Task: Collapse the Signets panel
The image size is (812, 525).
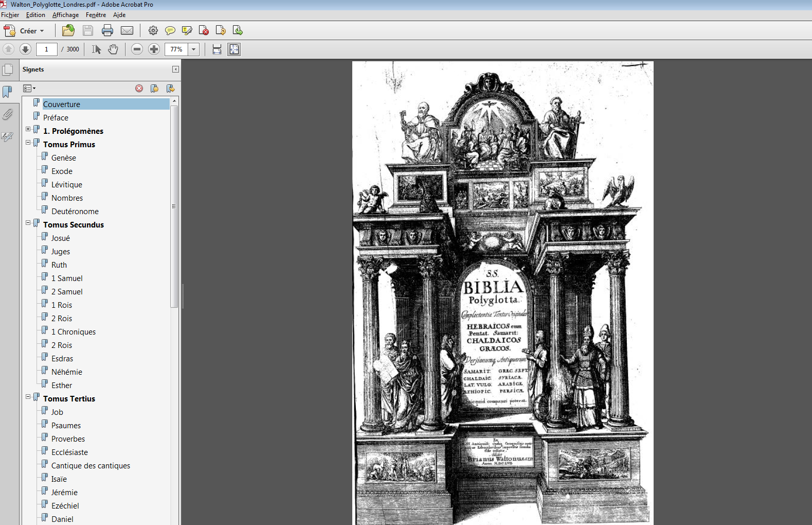Action: click(175, 69)
